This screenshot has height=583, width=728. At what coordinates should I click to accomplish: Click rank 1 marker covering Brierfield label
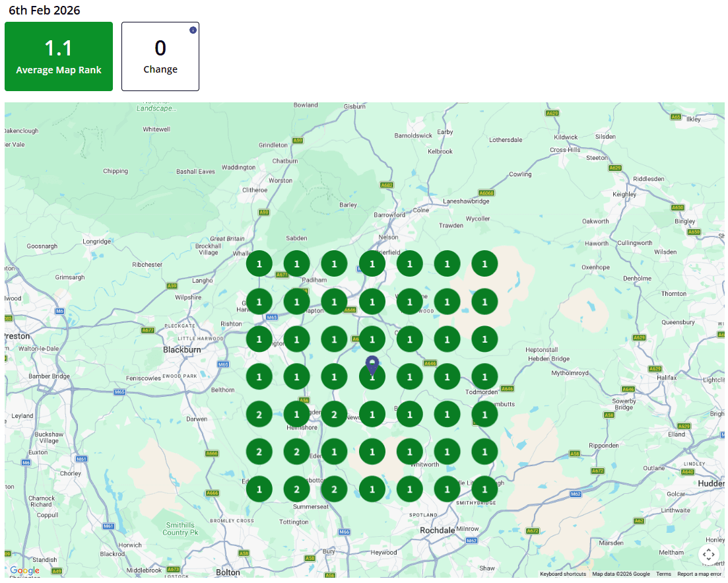point(372,264)
